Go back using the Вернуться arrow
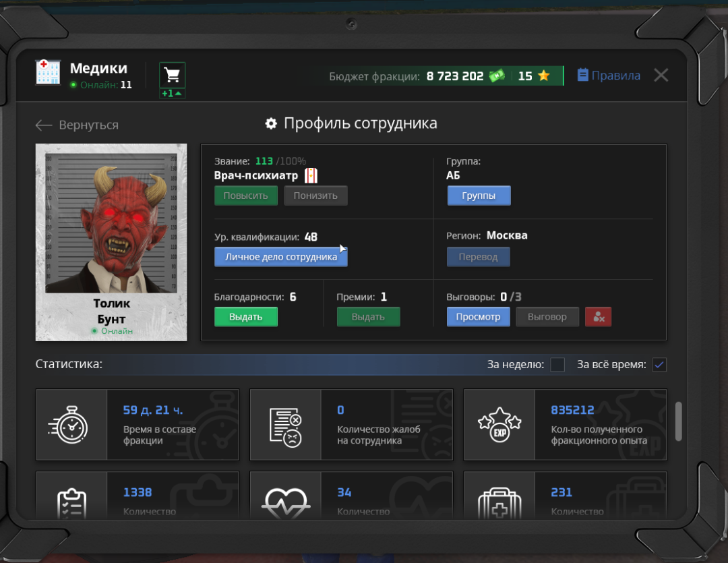This screenshot has height=563, width=728. click(77, 125)
